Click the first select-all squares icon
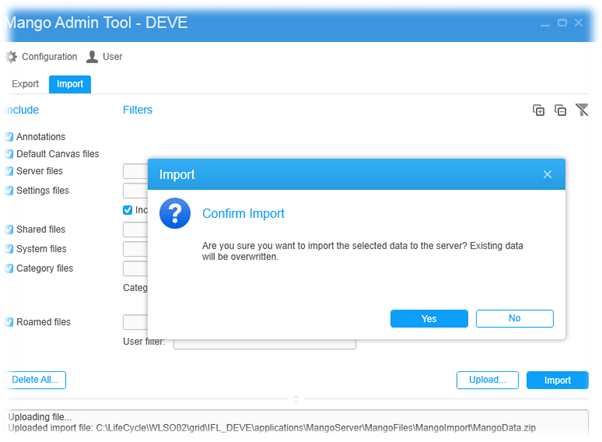602x442 pixels. (538, 110)
